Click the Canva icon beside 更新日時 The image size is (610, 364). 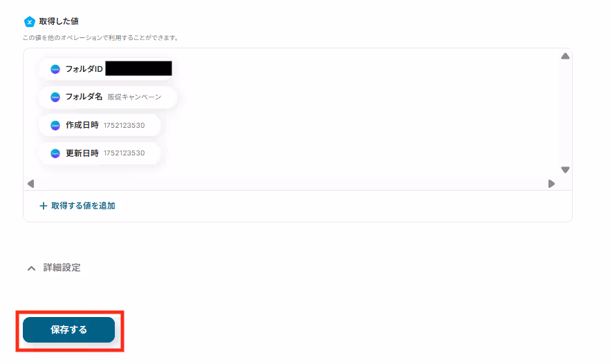coord(55,153)
